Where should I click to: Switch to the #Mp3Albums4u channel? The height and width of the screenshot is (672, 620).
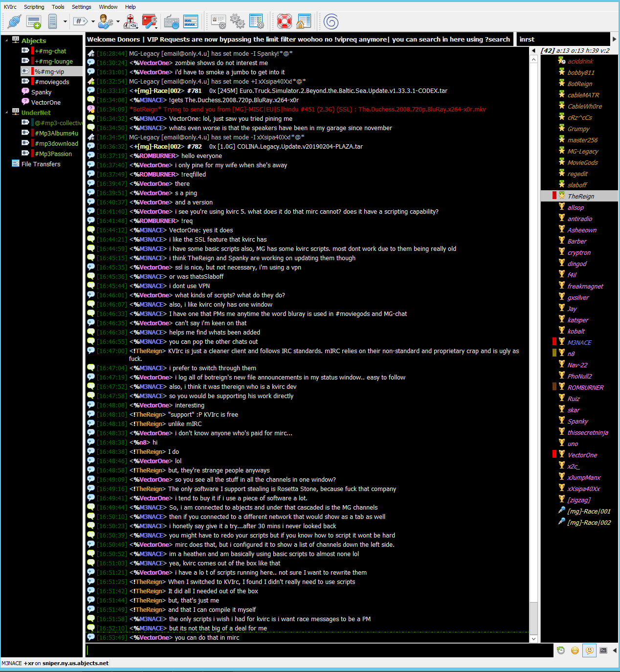point(56,133)
